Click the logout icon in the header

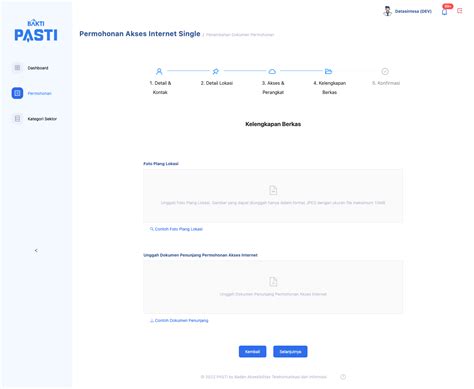(x=460, y=11)
